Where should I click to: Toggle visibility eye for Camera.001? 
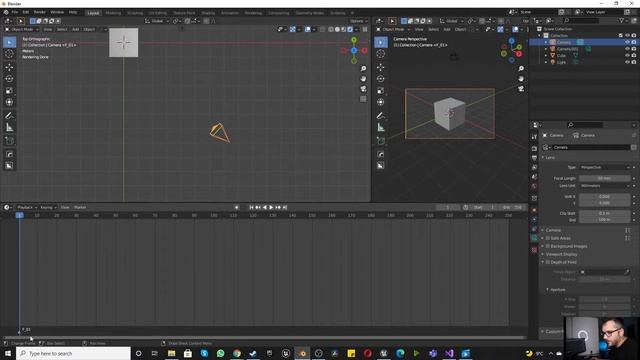tap(627, 49)
